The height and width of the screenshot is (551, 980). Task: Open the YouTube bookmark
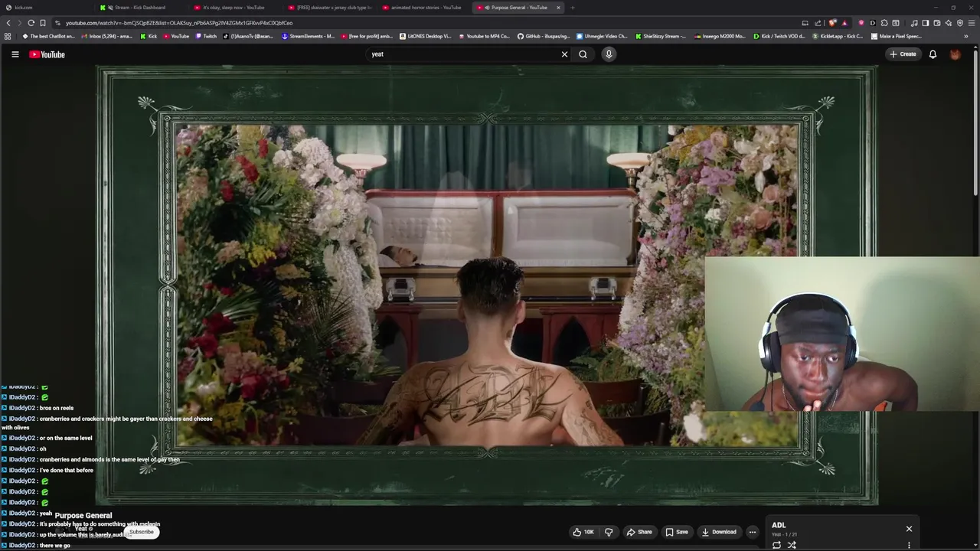[x=176, y=36]
